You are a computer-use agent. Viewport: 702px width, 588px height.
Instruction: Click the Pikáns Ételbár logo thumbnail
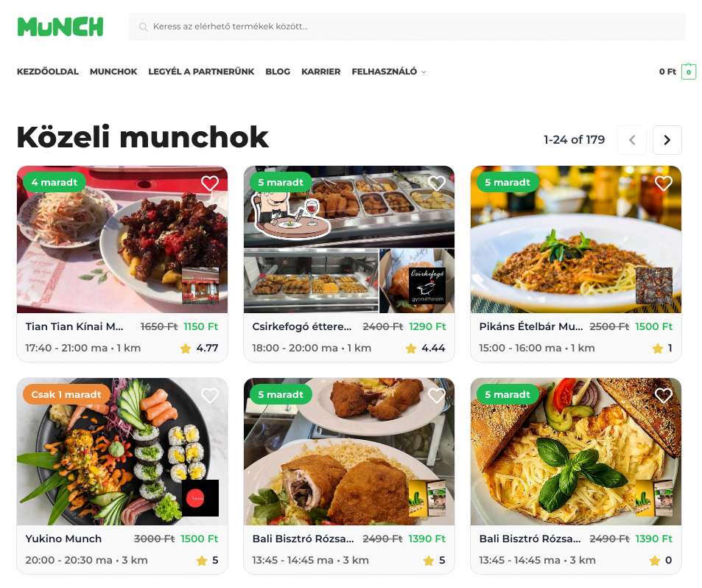click(654, 286)
